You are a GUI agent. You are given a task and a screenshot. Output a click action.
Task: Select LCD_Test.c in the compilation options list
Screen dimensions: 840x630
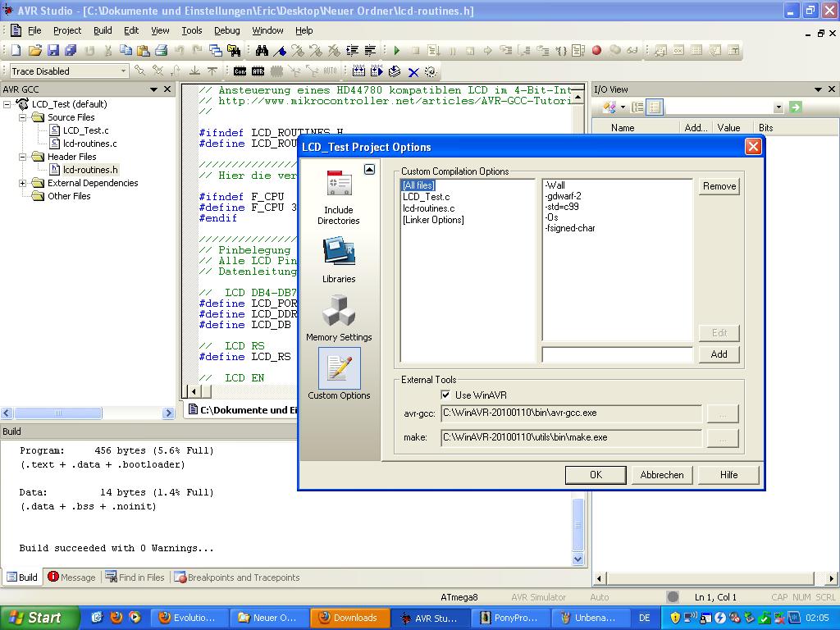(x=427, y=197)
